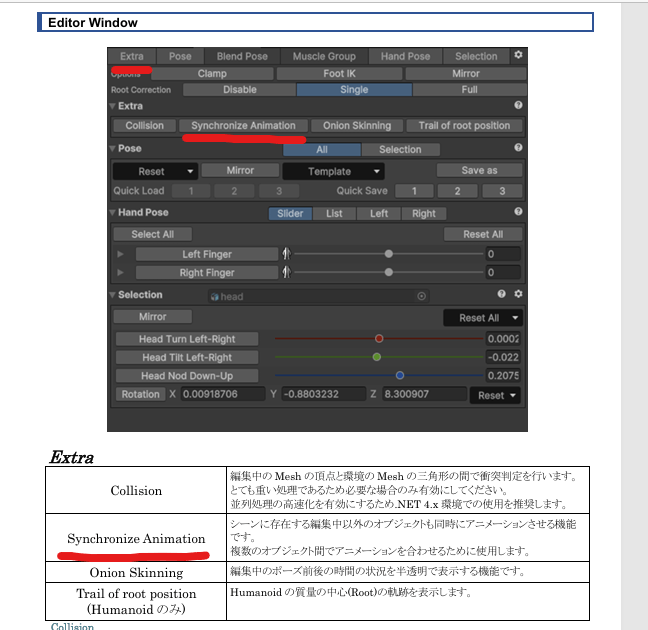Open the Template dropdown
This screenshot has width=648, height=630.
tap(334, 171)
